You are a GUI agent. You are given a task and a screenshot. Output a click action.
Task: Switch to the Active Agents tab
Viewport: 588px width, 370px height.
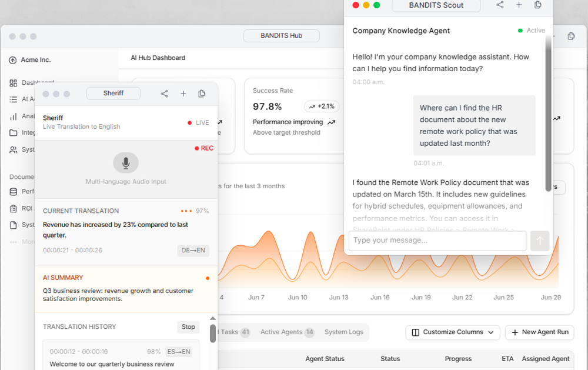pos(287,332)
